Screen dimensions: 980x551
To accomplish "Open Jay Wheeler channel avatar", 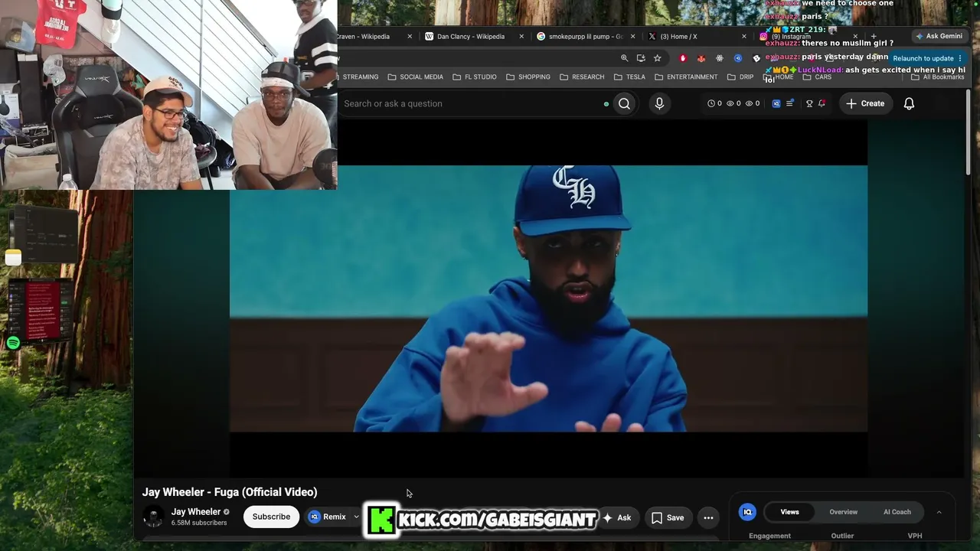I will (153, 517).
